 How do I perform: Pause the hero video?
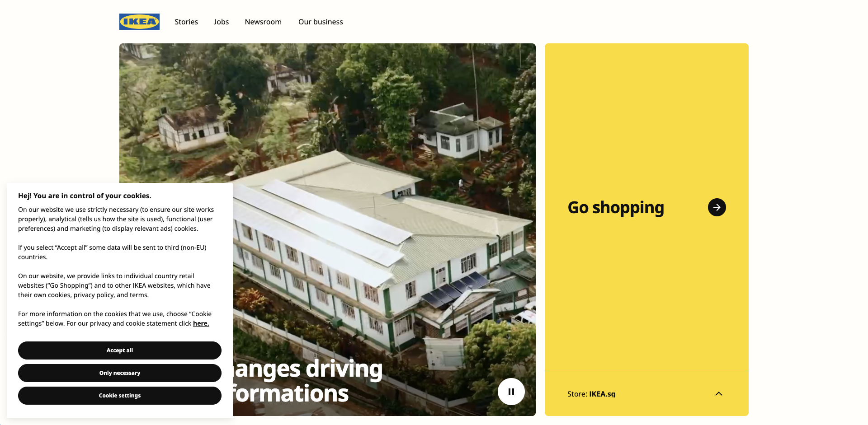(511, 392)
